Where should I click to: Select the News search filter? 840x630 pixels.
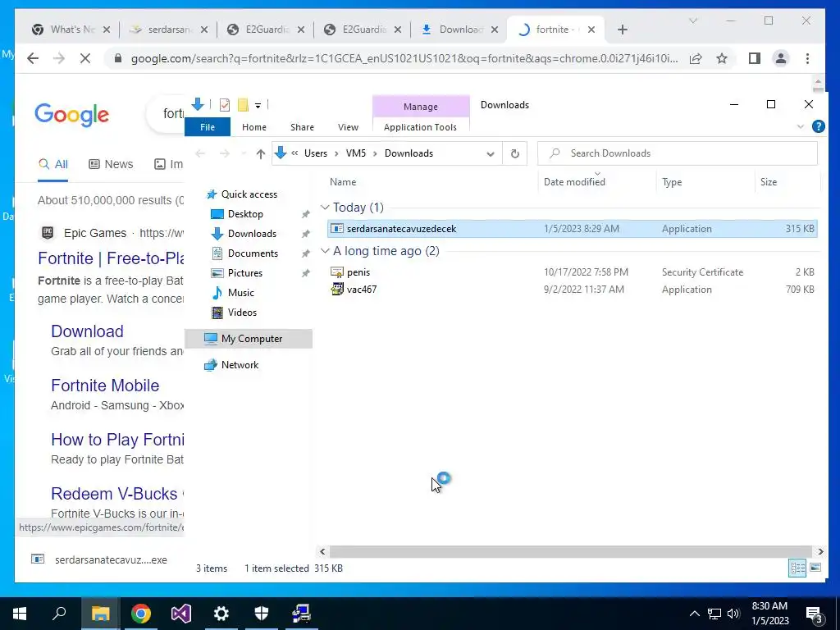[x=111, y=164]
